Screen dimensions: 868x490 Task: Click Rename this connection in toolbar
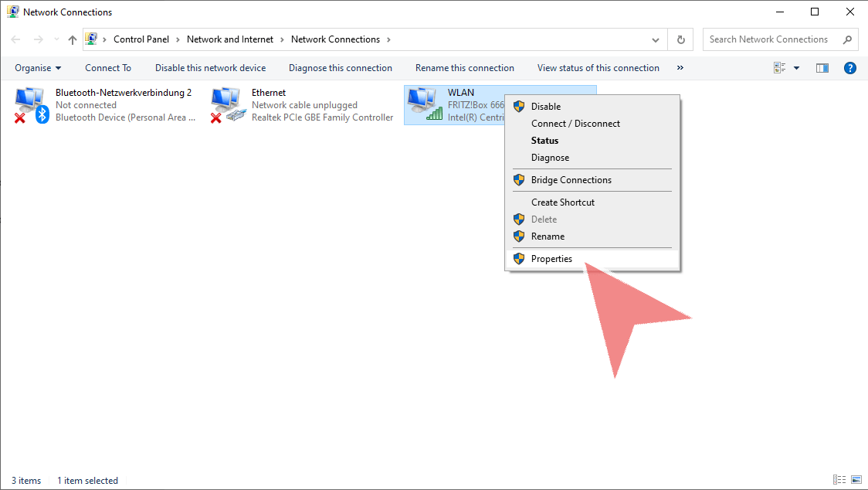464,68
